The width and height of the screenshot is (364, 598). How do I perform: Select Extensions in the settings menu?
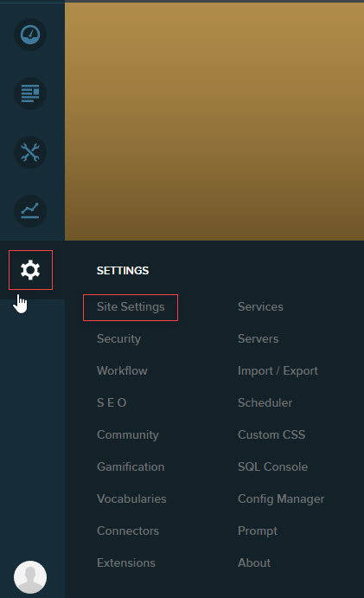126,563
